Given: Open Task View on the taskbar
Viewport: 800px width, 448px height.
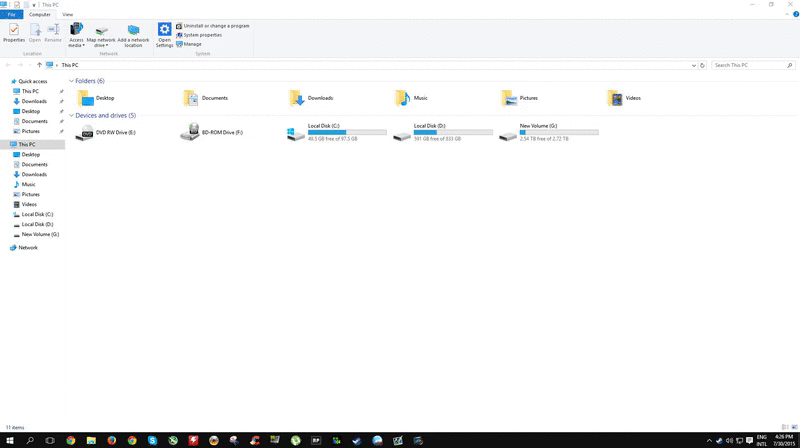Looking at the screenshot, I should (x=50, y=440).
